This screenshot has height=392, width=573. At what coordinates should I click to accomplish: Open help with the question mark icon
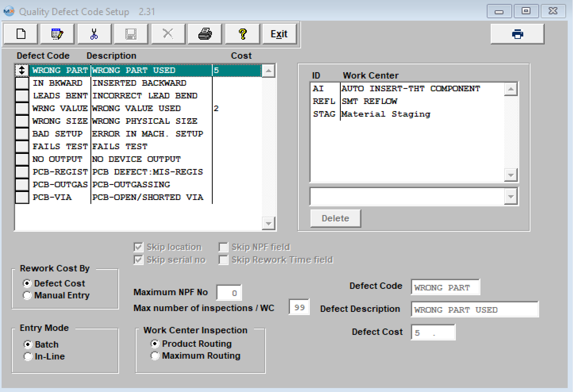242,34
